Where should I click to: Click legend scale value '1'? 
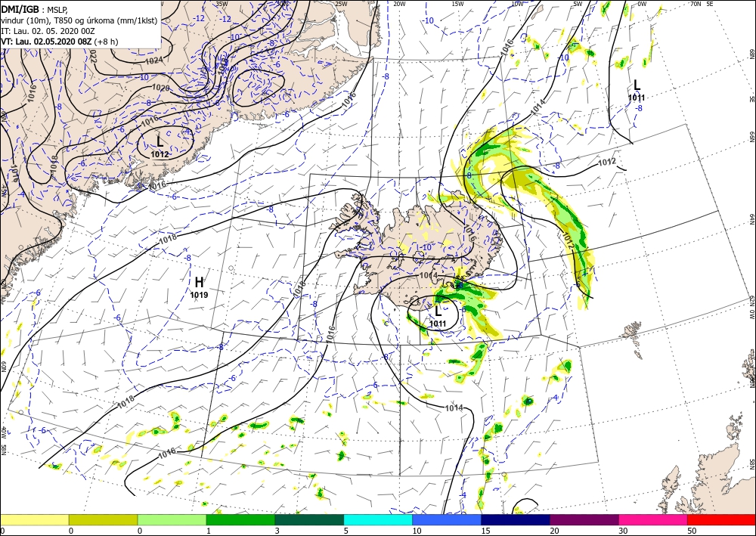point(209,531)
